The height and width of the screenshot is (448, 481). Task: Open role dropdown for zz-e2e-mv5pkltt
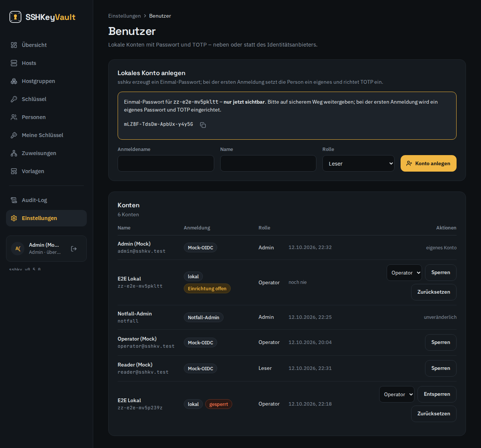(x=404, y=273)
